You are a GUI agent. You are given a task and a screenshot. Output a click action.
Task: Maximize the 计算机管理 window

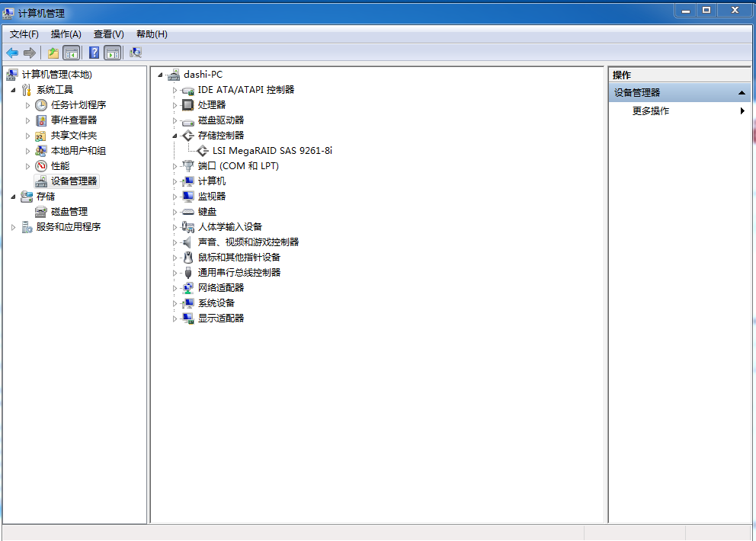(x=706, y=10)
